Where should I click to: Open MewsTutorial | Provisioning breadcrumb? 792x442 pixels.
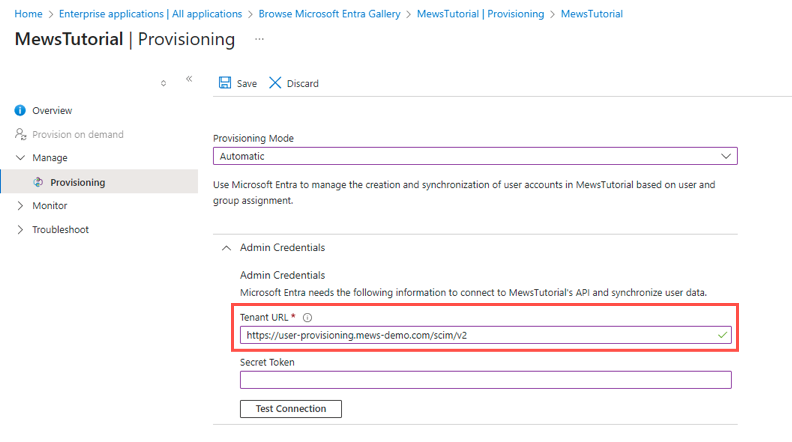[x=480, y=14]
